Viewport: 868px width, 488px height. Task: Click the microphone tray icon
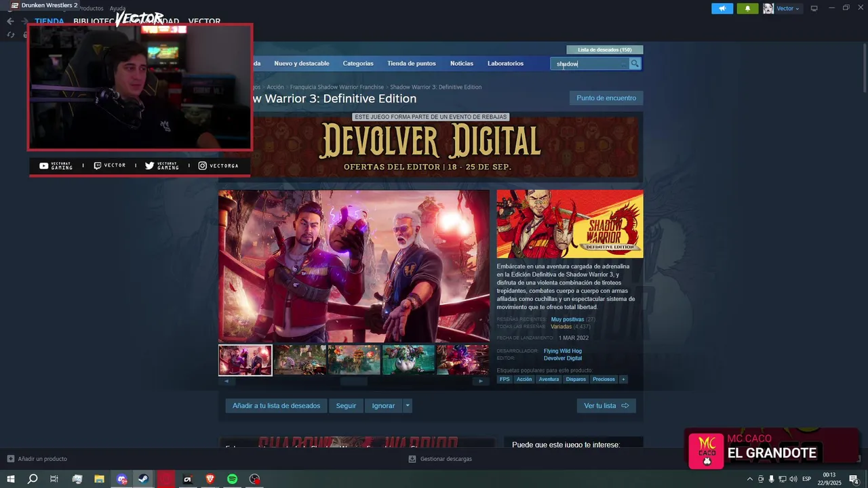pos(771,479)
